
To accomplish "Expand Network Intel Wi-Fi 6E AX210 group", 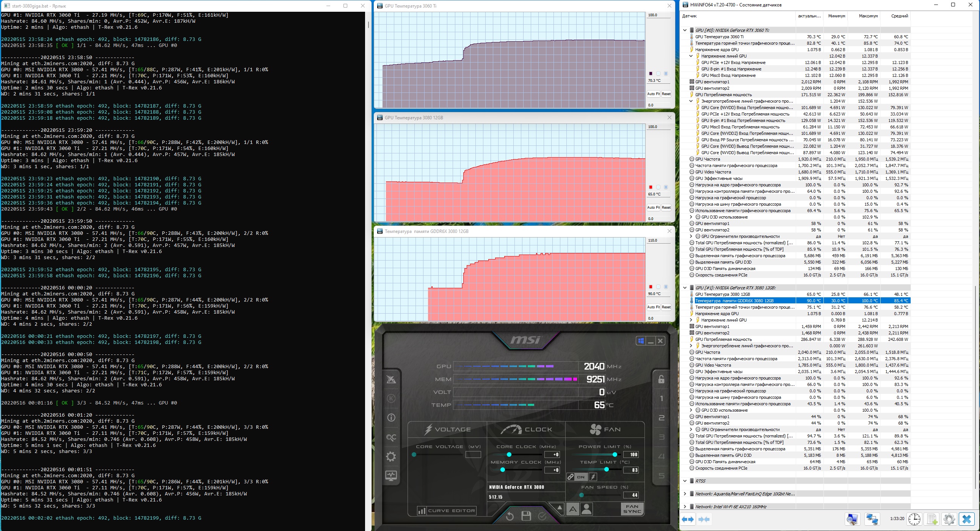I will (x=685, y=506).
